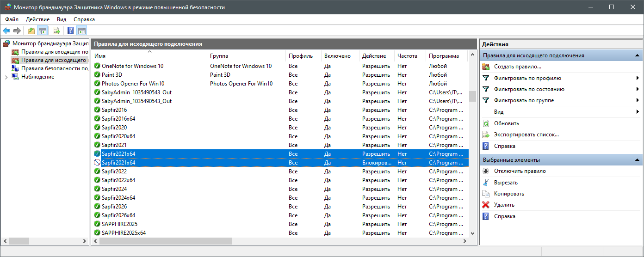Click the Экспортировать список icon in actions pane

pos(486,135)
